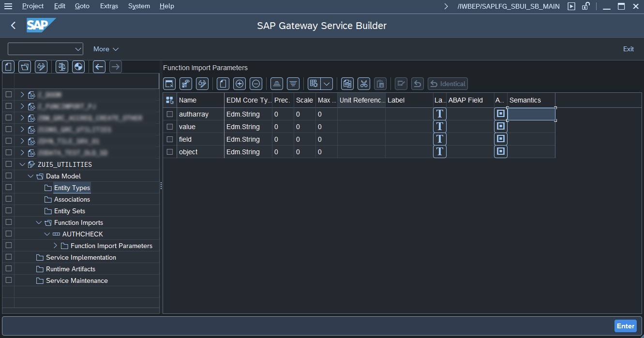Click the back arrow beside SAP logo
This screenshot has width=644, height=338.
(13, 26)
